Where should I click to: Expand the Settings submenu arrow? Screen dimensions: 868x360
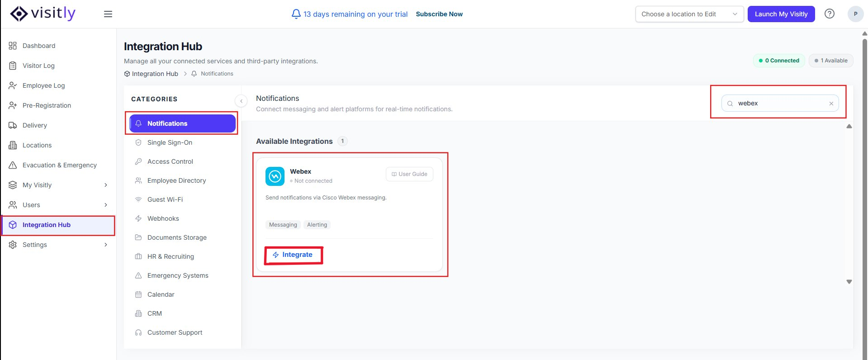[x=106, y=245]
